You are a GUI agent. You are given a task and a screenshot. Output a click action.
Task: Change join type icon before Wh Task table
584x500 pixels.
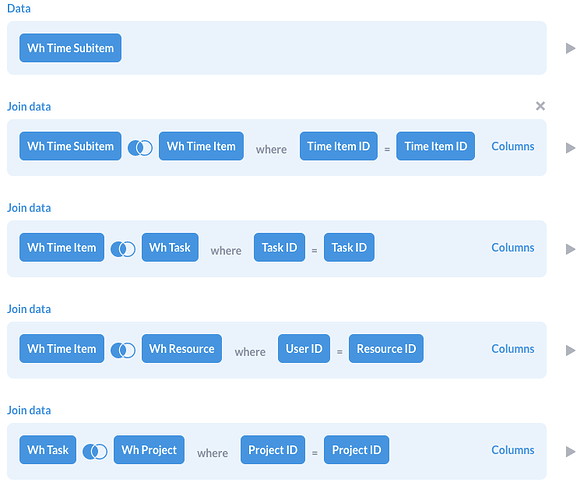tap(123, 249)
